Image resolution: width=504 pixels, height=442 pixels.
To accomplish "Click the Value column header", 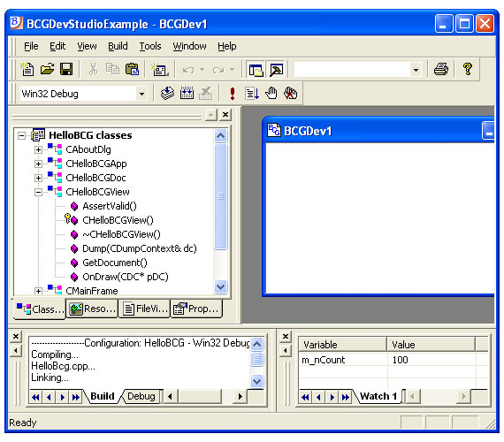I will pos(431,345).
